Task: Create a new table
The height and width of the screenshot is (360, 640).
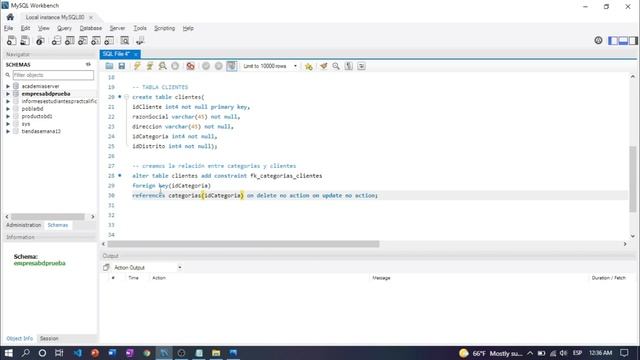Action: [x=69, y=40]
